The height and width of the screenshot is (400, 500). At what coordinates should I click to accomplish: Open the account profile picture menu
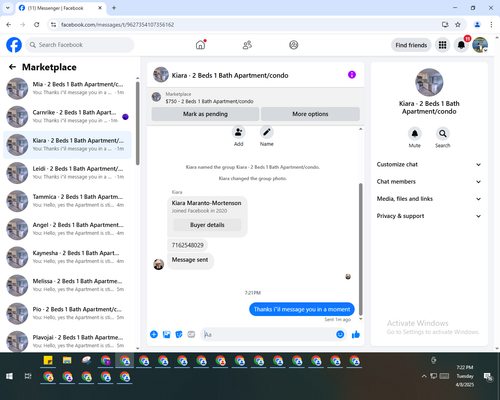click(480, 45)
